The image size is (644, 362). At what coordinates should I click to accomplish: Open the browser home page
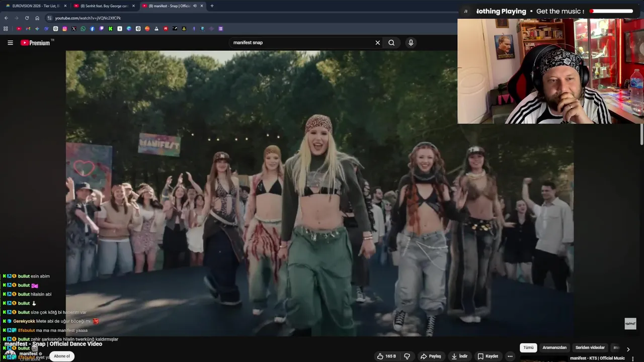(37, 18)
